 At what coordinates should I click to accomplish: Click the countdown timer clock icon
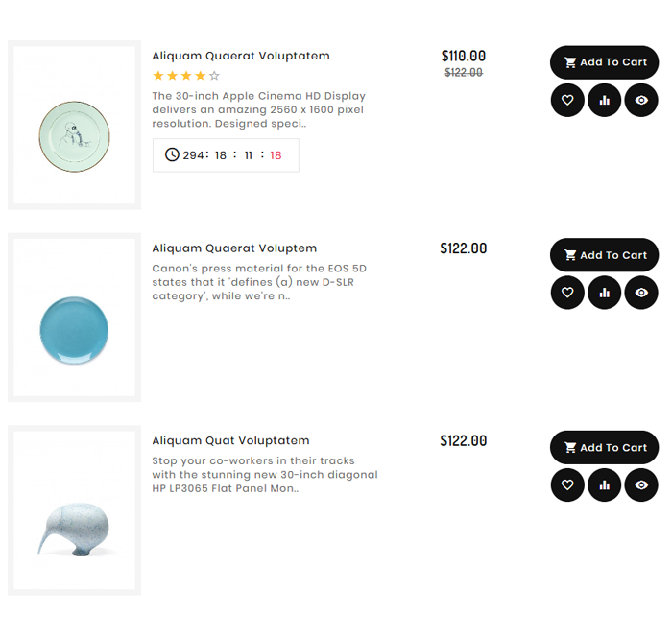(172, 154)
